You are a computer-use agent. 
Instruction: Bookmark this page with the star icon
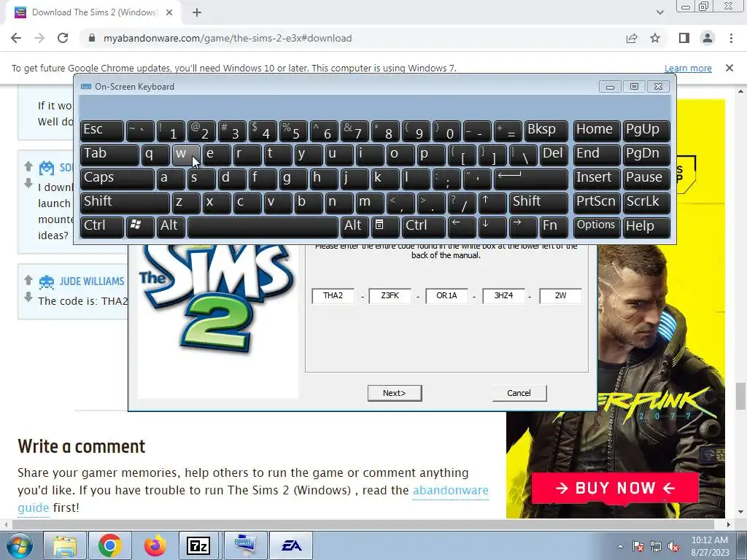(655, 38)
